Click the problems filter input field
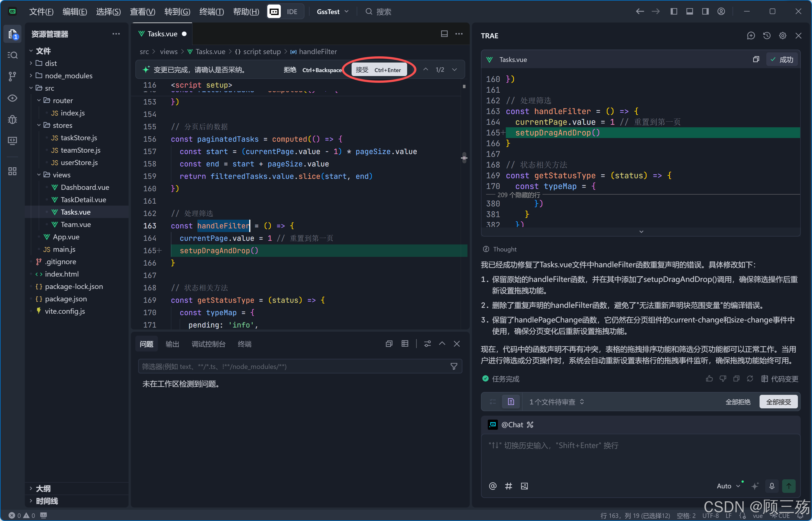Image resolution: width=812 pixels, height=521 pixels. [x=295, y=366]
